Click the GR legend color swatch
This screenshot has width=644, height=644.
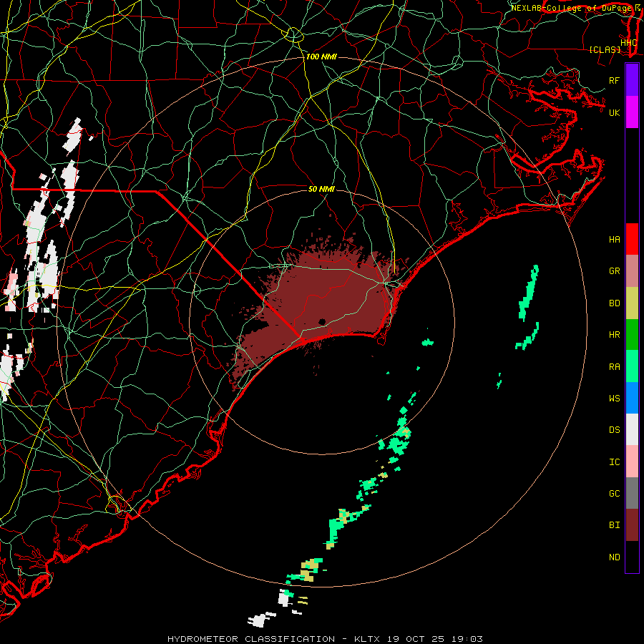point(632,271)
